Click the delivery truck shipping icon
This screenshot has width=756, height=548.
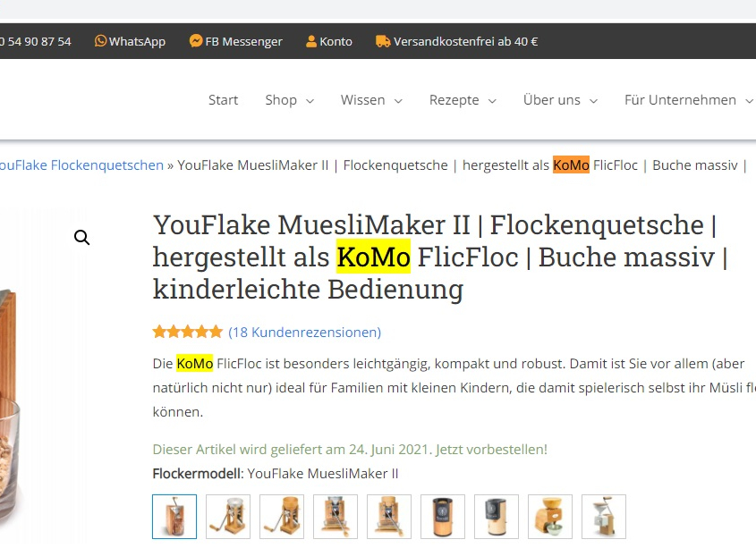coord(383,41)
